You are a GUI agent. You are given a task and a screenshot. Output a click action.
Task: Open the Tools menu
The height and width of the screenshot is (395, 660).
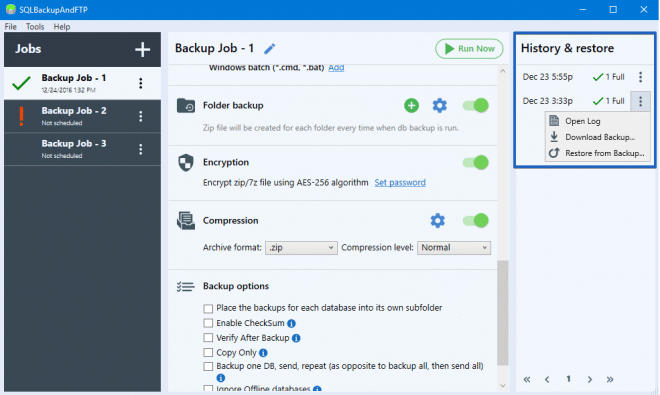35,27
